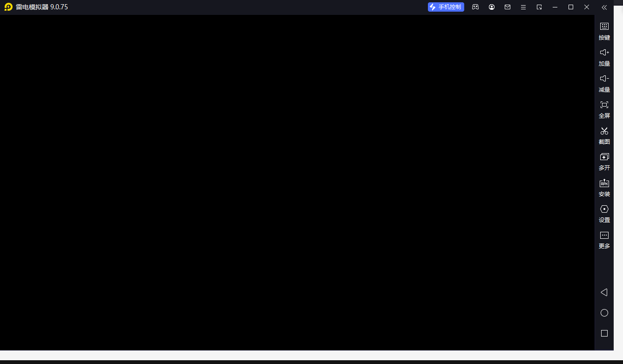The height and width of the screenshot is (364, 623).
Task: Install an APK via 安装 icon
Action: (x=604, y=187)
